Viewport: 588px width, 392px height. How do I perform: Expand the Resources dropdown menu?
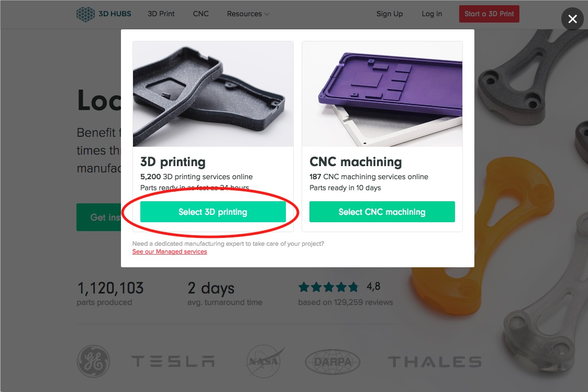click(x=248, y=14)
